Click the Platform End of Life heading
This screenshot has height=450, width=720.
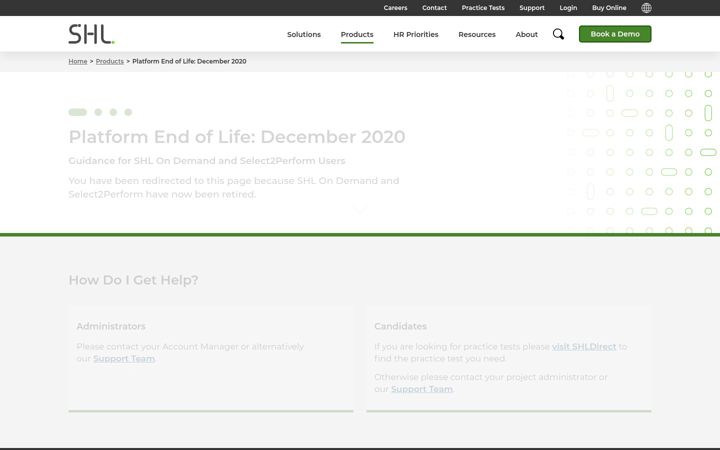[x=237, y=137]
